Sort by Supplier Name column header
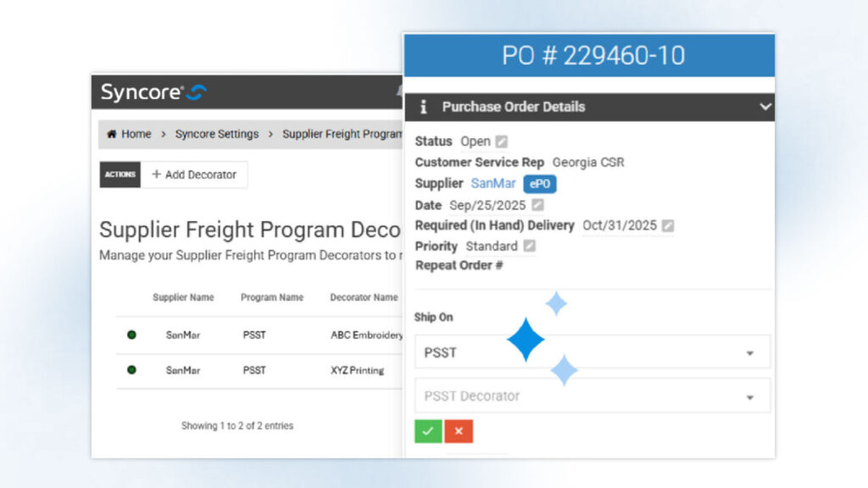This screenshot has width=868, height=488. coord(183,297)
